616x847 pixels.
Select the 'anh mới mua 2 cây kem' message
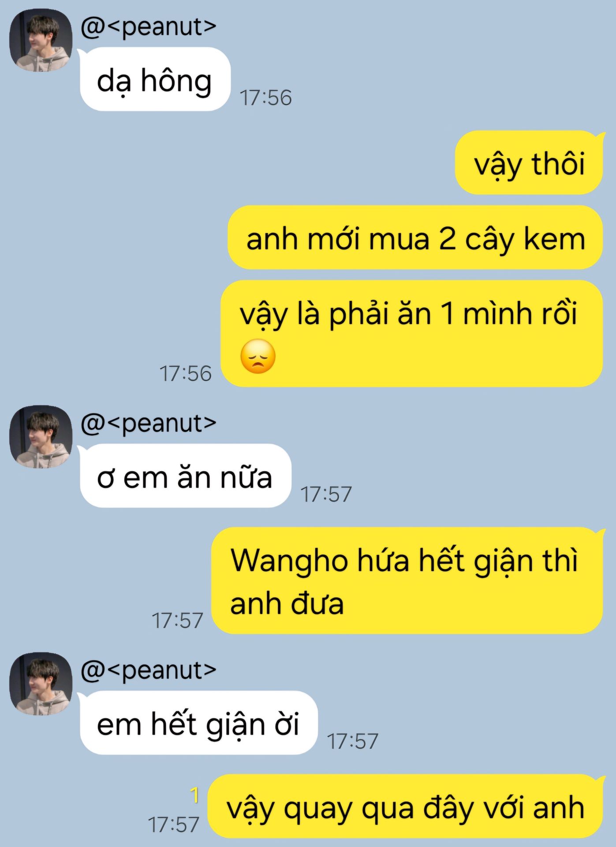click(415, 238)
